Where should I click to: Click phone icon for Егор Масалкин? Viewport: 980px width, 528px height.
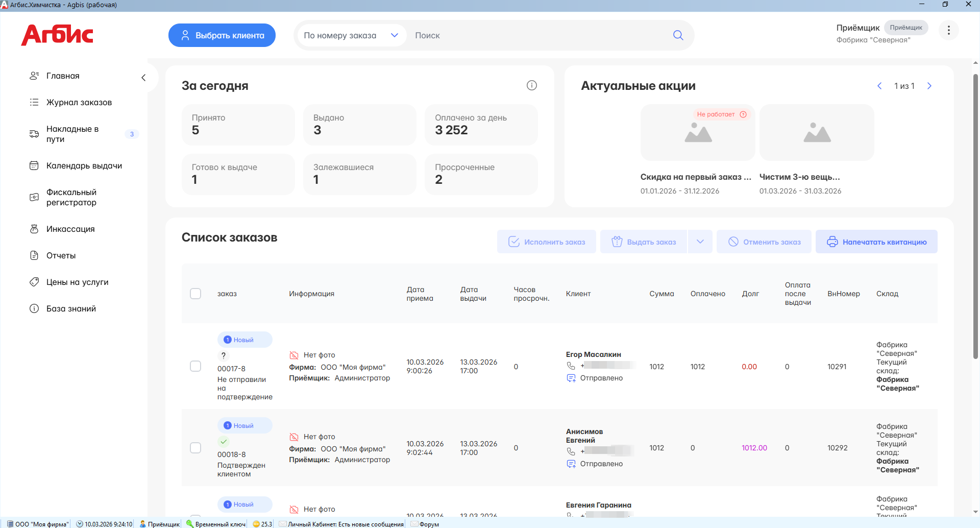571,366
